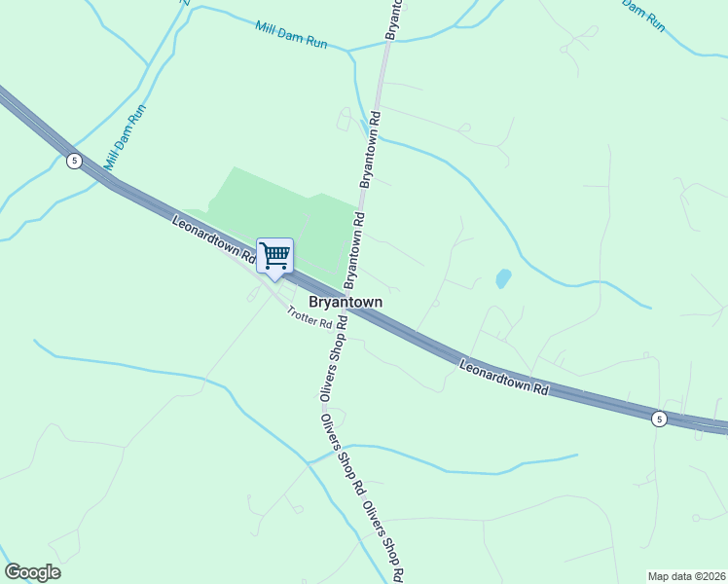The height and width of the screenshot is (584, 728).
Task: Click the Bryantown Rd label beside the park
Action: point(353,251)
